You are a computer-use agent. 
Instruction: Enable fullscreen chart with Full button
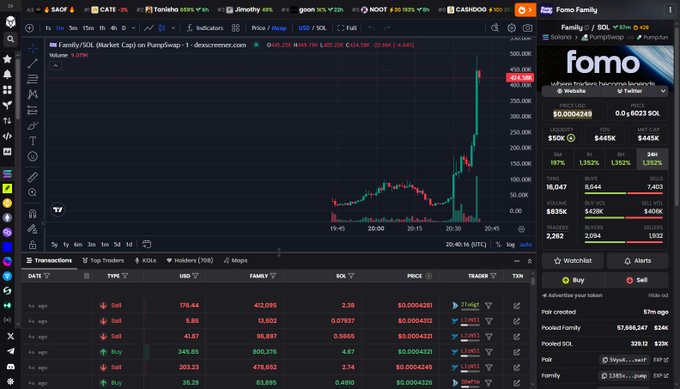[347, 28]
